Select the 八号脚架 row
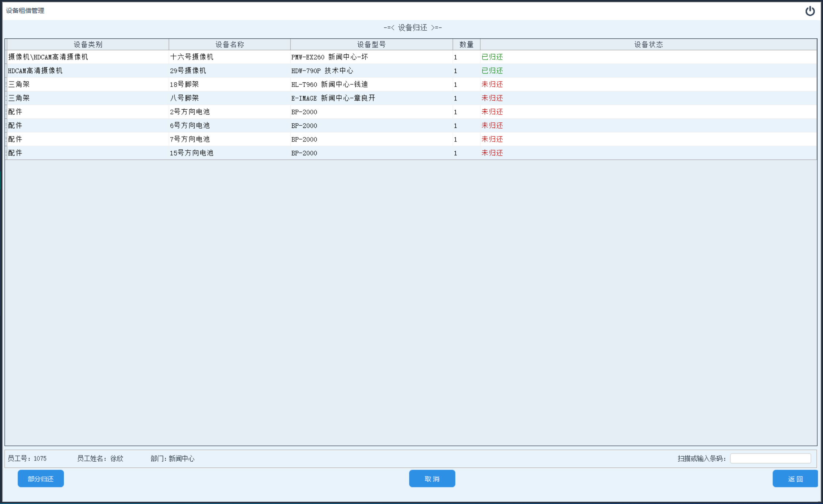Viewport: 823px width, 504px height. tap(184, 98)
